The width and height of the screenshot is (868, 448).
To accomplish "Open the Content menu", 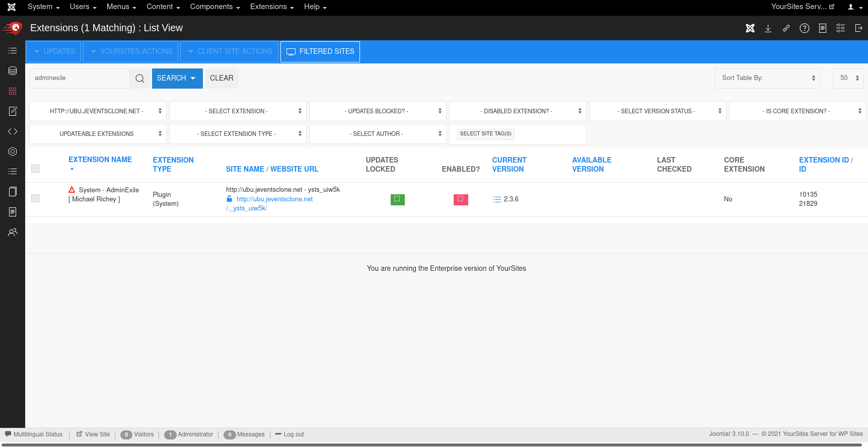I will (x=163, y=7).
